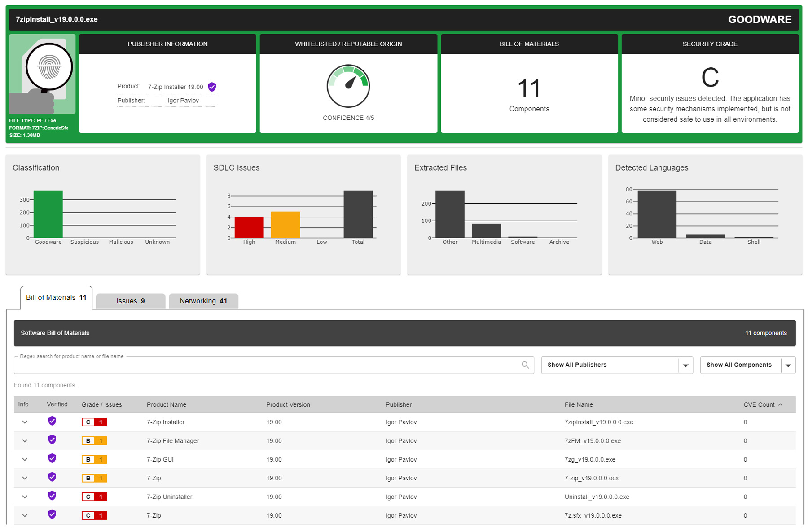Click verified shield in 7-Zip Uninstaller row

click(x=52, y=496)
